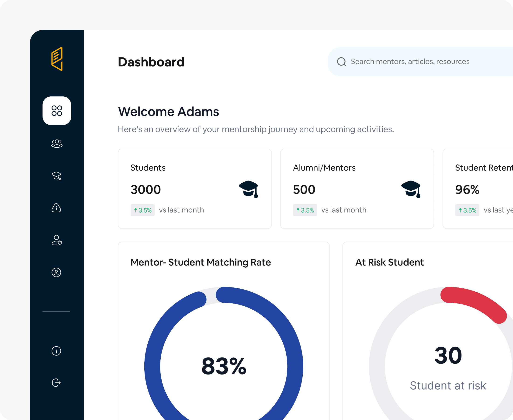Click the 30 at-risk count
This screenshot has height=420, width=513.
(448, 355)
